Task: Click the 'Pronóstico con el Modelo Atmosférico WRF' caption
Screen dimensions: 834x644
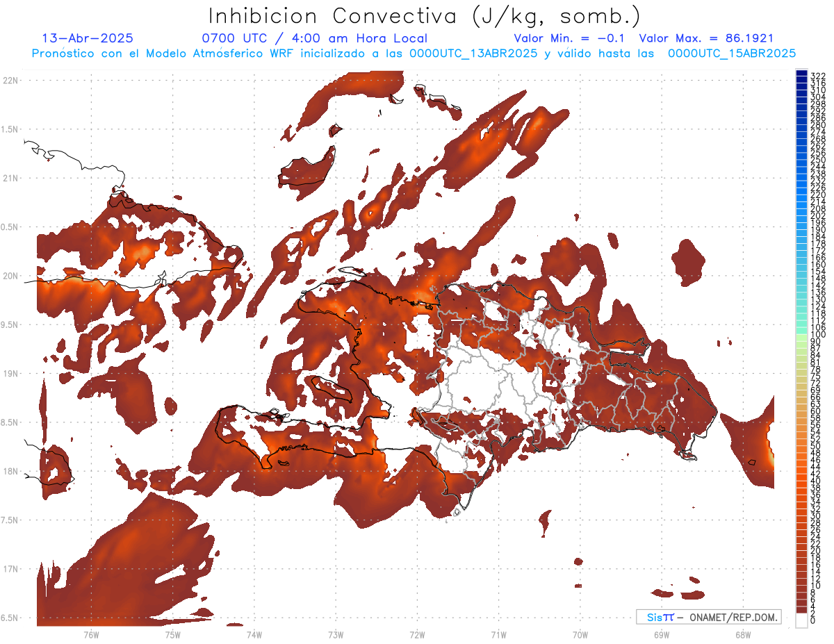Action: click(x=164, y=53)
